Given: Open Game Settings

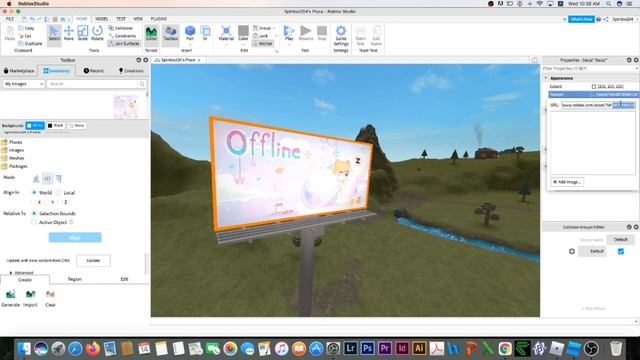Looking at the screenshot, I should (x=341, y=35).
